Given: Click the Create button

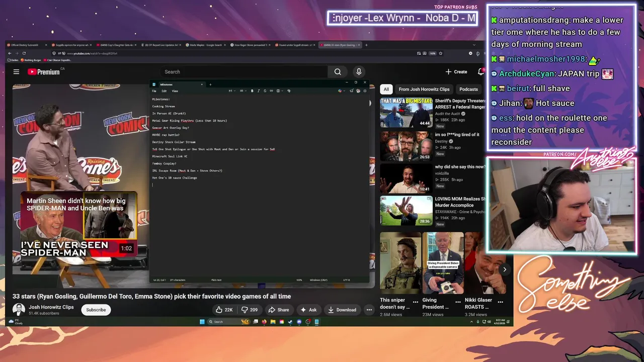Looking at the screenshot, I should click(x=457, y=72).
